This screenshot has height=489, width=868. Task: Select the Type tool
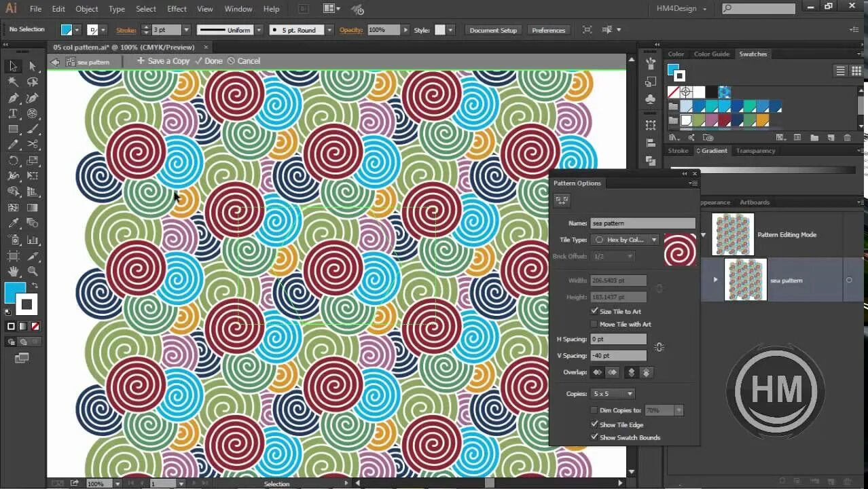click(x=13, y=113)
